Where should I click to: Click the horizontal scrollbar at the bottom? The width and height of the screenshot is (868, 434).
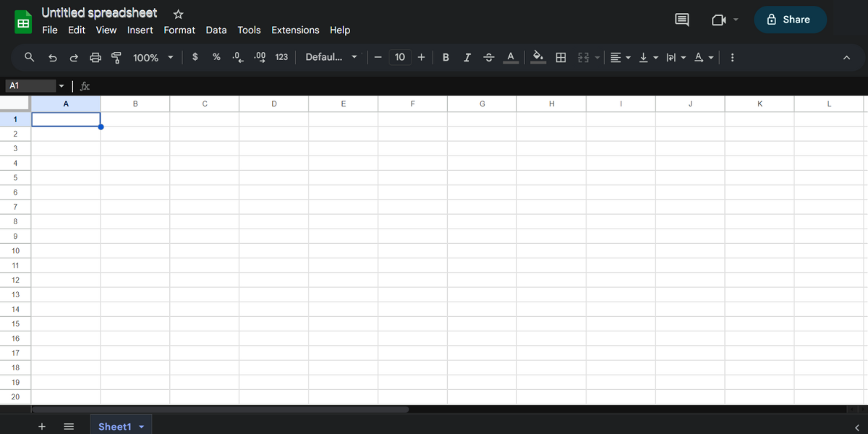coord(217,409)
